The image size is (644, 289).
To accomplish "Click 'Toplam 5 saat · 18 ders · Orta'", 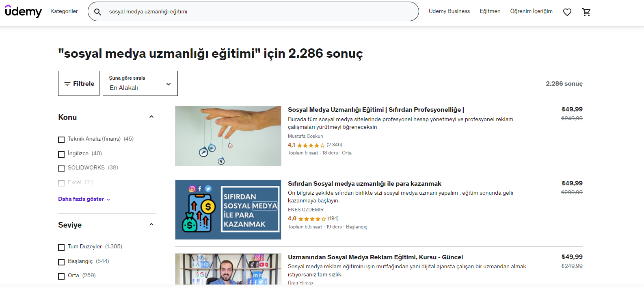I will [320, 153].
